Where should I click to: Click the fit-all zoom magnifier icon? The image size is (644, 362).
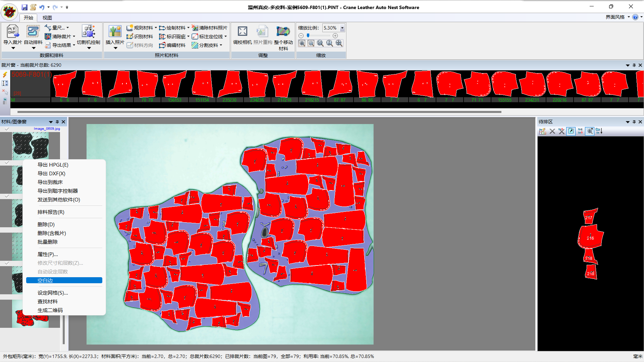click(339, 43)
